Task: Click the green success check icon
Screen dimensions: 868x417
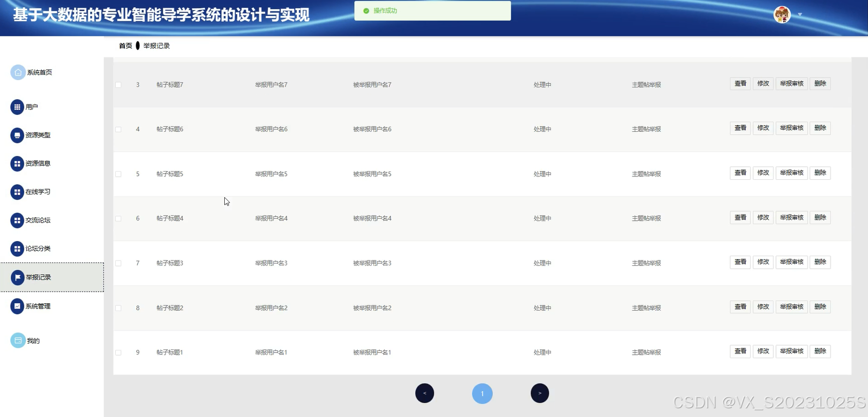Action: [366, 11]
